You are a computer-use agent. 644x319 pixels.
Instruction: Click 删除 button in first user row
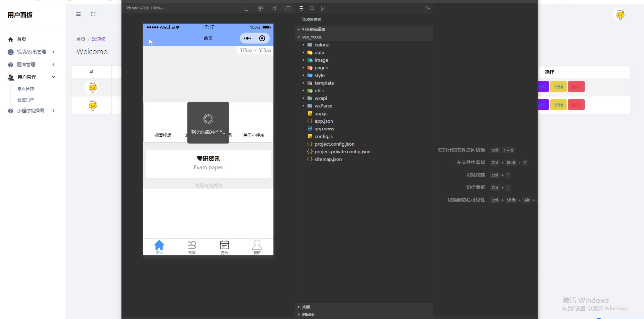(576, 87)
